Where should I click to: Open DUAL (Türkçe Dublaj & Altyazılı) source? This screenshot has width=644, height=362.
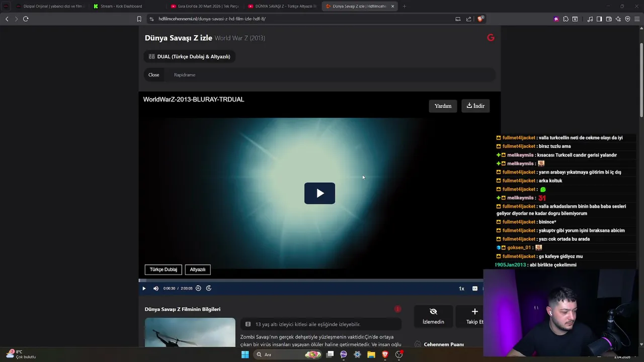point(189,57)
